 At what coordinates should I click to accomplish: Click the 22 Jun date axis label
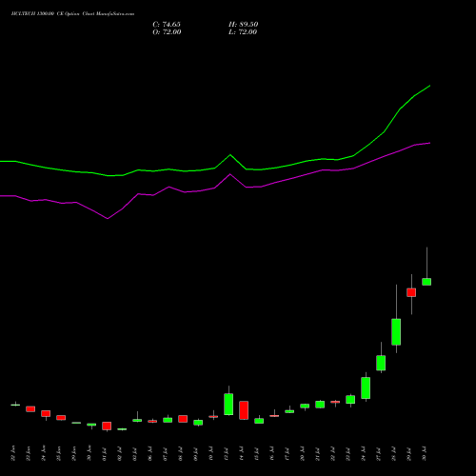[13, 453]
